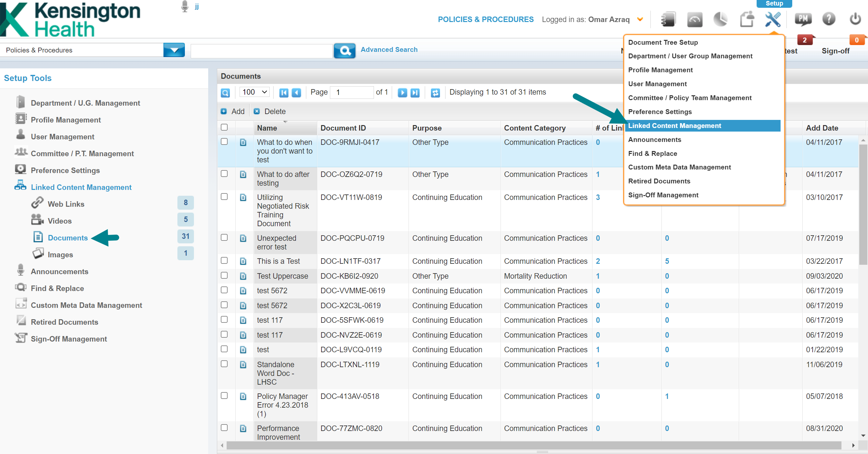Sort by the Document ID column header
The width and height of the screenshot is (868, 454).
[343, 128]
